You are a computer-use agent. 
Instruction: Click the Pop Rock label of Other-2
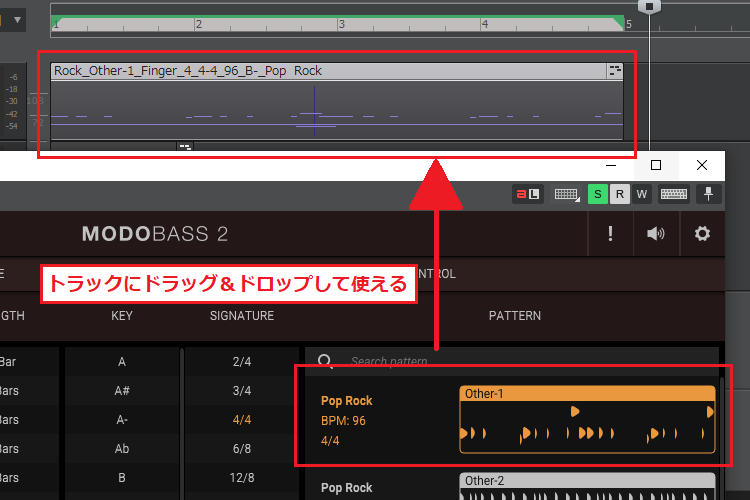pos(346,488)
